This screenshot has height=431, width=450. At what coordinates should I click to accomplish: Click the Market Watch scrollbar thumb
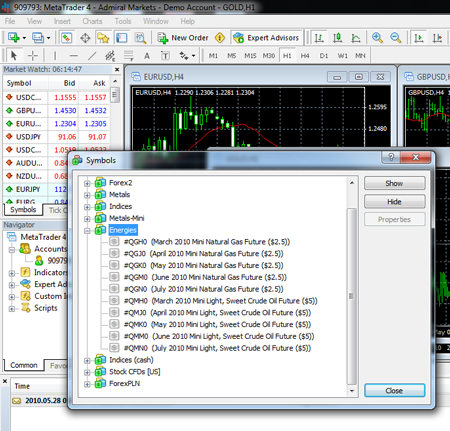click(x=115, y=95)
